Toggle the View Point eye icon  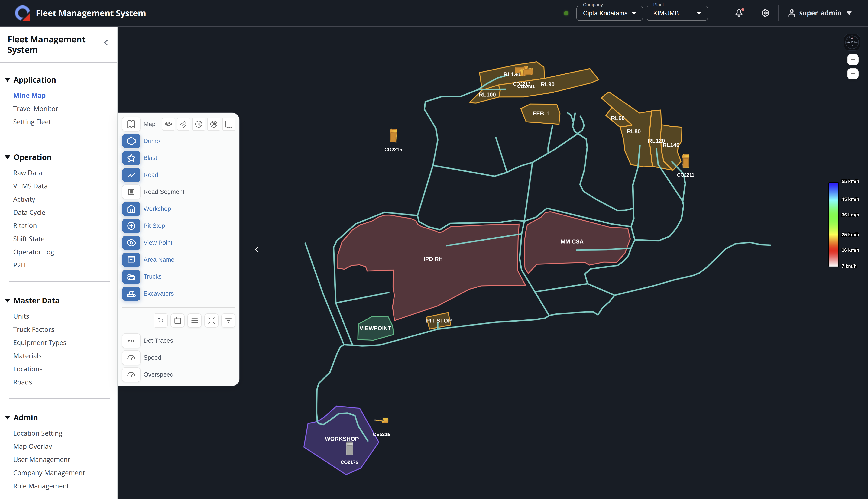pyautogui.click(x=131, y=243)
